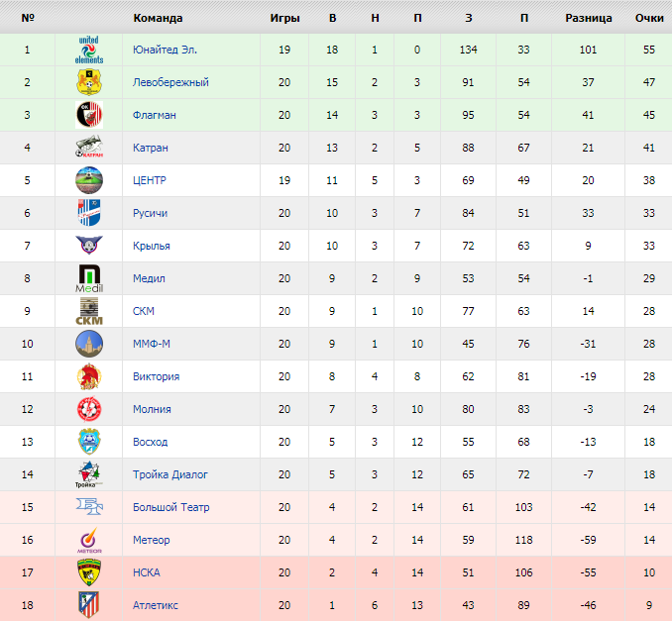Image resolution: width=672 pixels, height=621 pixels.
Task: Open the Большой Театр team link
Action: tap(171, 507)
